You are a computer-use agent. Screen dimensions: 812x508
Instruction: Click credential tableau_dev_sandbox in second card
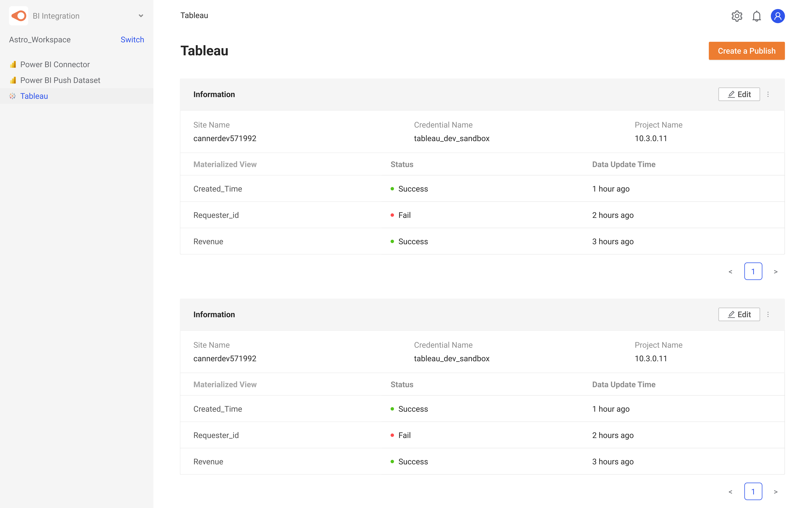(452, 358)
